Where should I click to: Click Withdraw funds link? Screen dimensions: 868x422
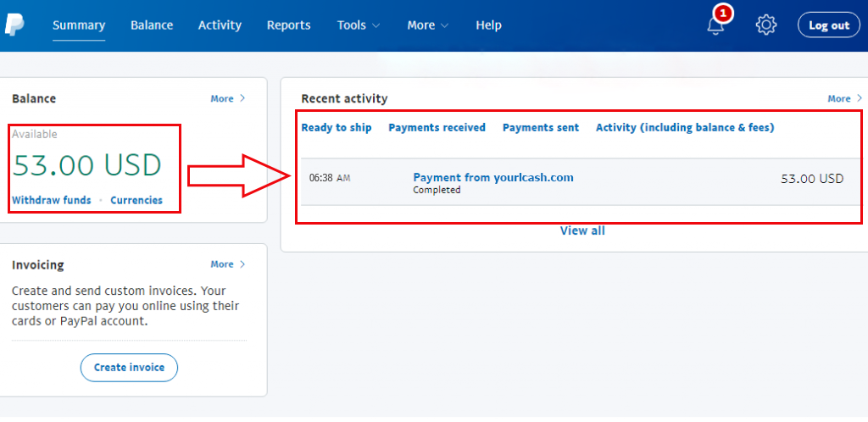point(52,200)
